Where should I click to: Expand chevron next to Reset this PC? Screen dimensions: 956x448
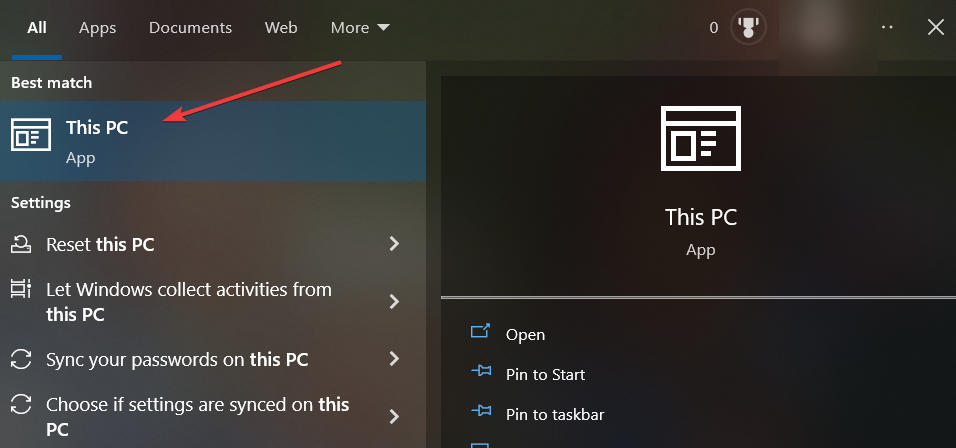[394, 244]
